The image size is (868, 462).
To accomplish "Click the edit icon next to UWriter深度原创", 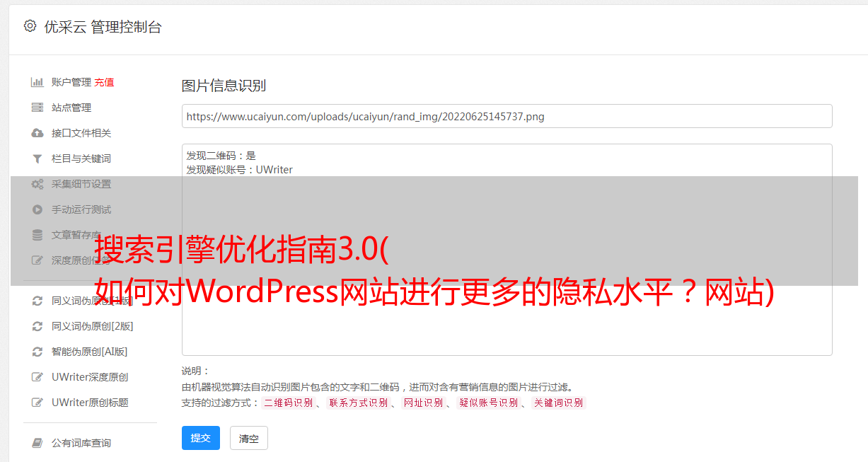I will tap(37, 377).
